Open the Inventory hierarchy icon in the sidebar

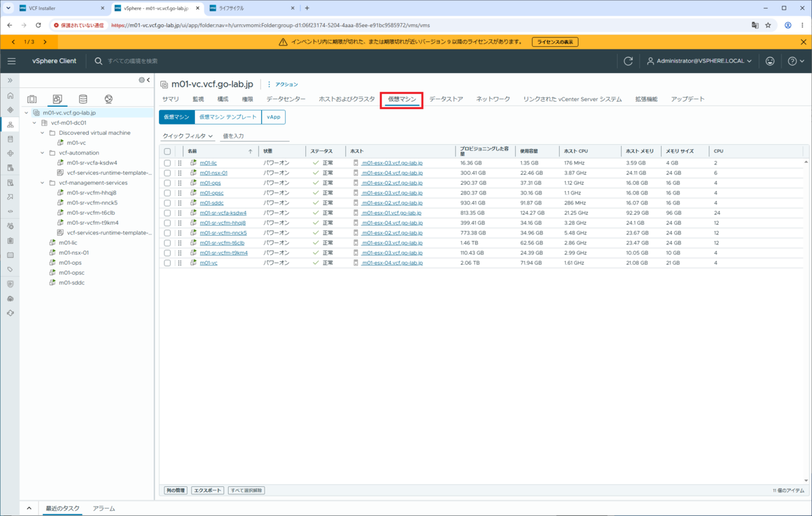[10, 125]
